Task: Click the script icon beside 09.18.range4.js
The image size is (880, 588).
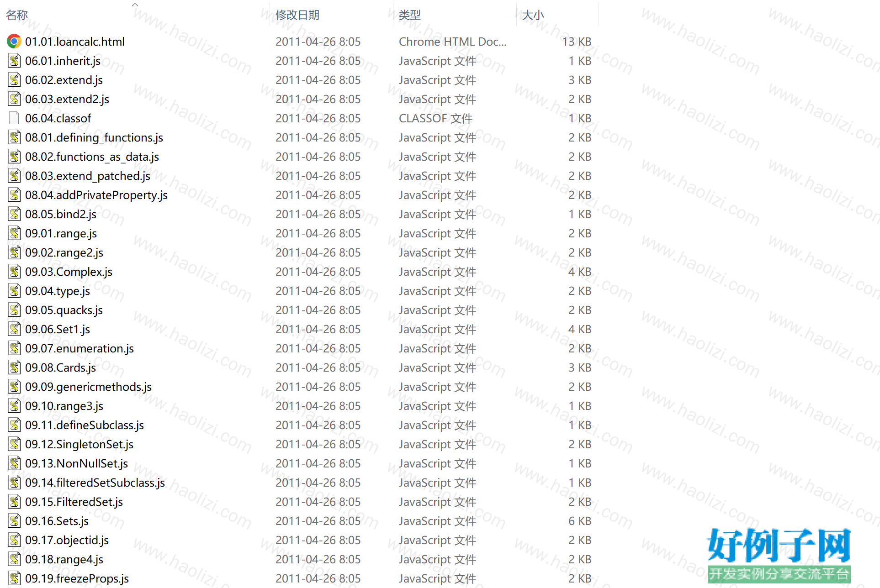Action: click(x=15, y=559)
